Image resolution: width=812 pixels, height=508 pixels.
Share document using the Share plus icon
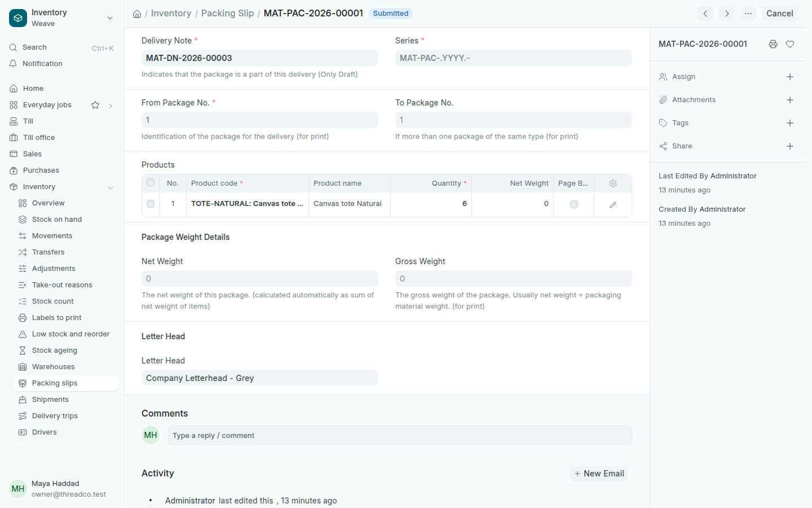pyautogui.click(x=790, y=146)
